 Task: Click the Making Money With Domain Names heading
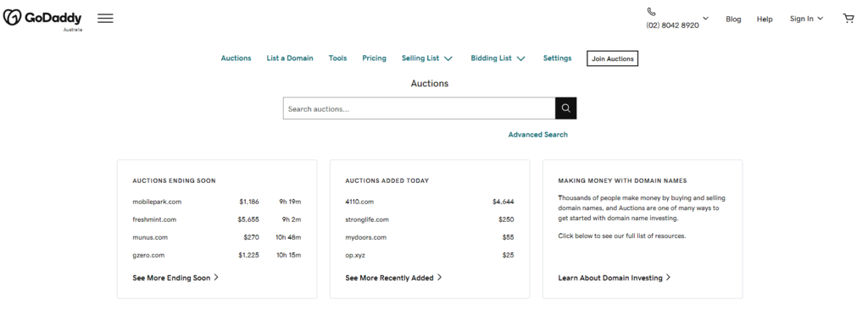[x=622, y=181]
